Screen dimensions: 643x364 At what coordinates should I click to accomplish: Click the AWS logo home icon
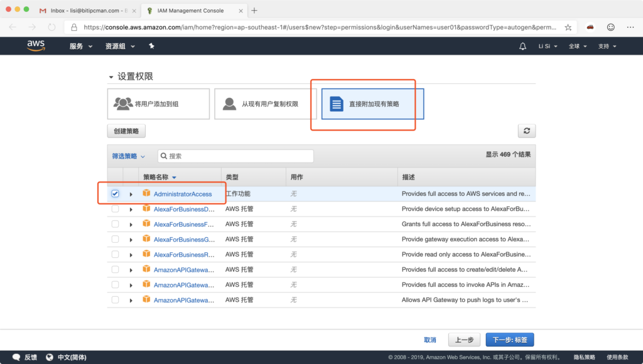[36, 46]
